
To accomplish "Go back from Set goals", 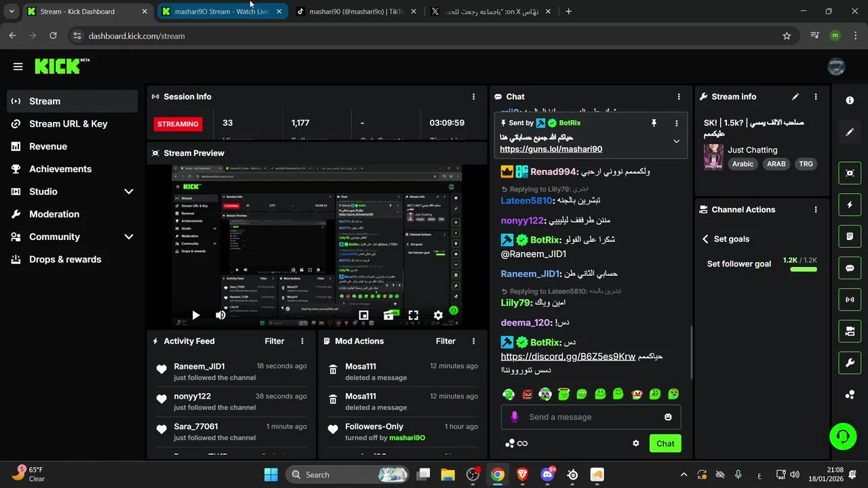I will click(705, 239).
